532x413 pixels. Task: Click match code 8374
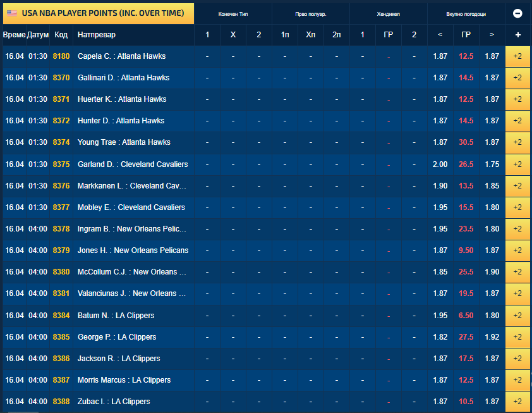[x=61, y=142]
